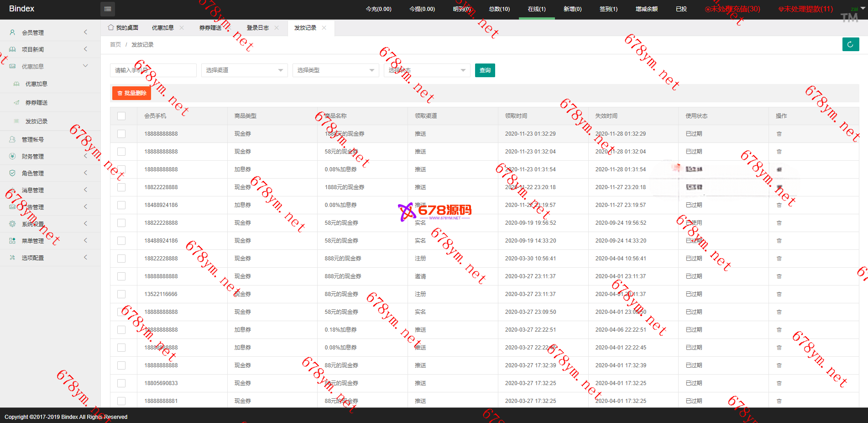Click the green refresh icon button
The image size is (868, 423).
(850, 44)
